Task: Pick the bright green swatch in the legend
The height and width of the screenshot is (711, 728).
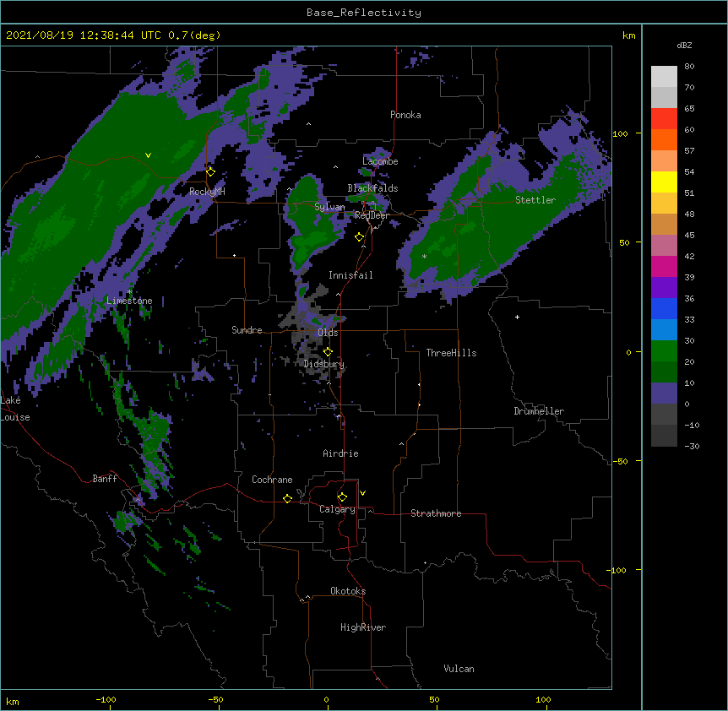Action: coord(664,351)
